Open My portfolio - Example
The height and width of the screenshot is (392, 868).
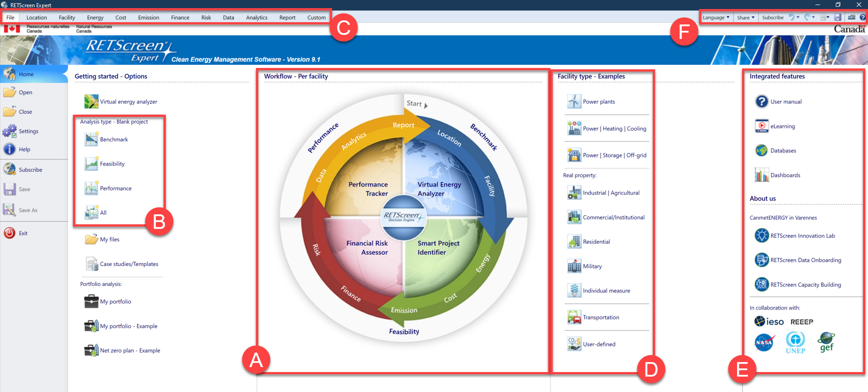[x=121, y=326]
